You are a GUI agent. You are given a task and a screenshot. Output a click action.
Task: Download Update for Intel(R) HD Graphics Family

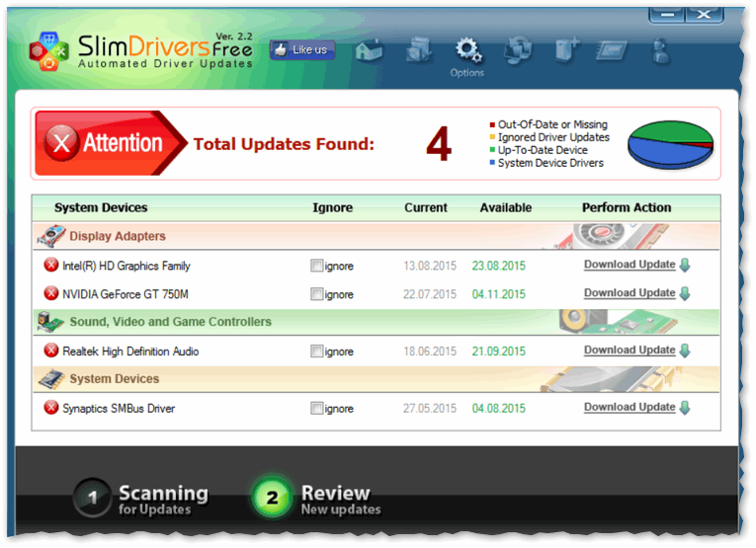click(630, 265)
